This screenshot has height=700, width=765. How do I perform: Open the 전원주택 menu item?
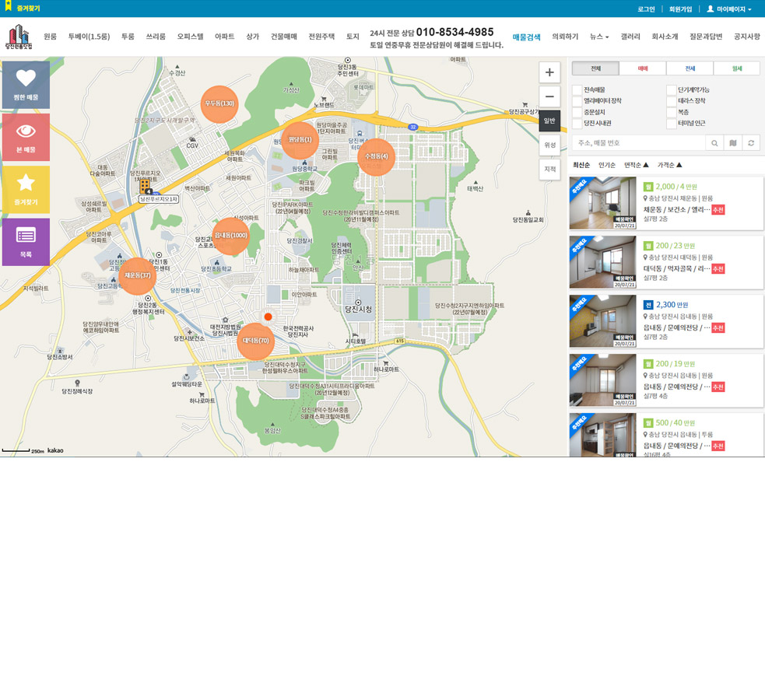click(321, 37)
